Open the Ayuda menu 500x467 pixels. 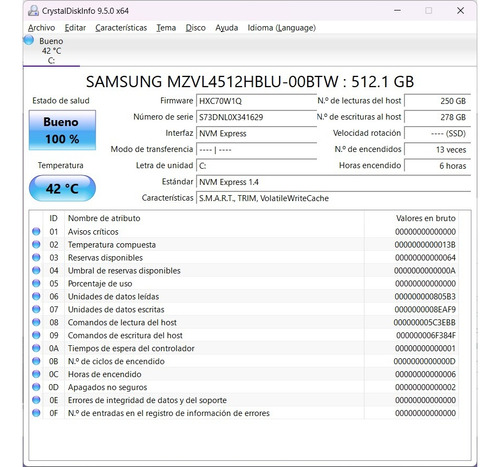tap(227, 28)
